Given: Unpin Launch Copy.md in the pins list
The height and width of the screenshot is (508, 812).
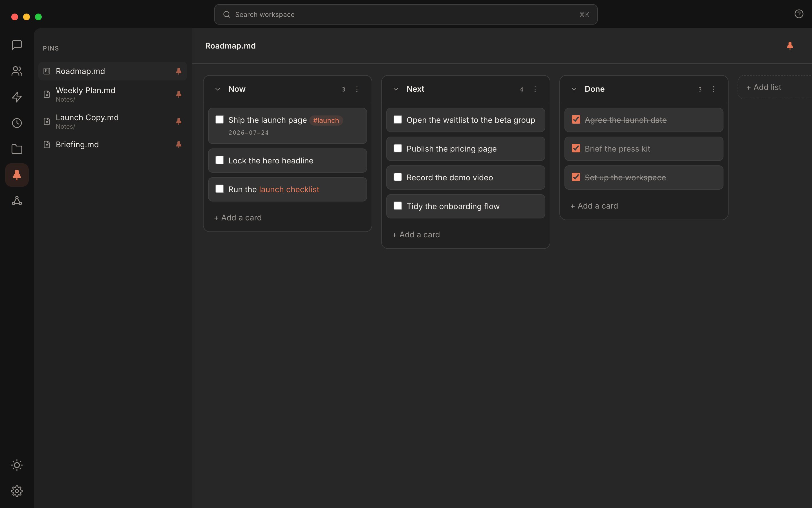Looking at the screenshot, I should coord(178,121).
